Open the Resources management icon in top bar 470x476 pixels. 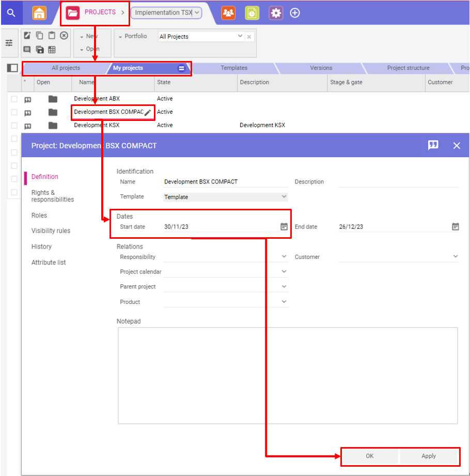tap(228, 12)
